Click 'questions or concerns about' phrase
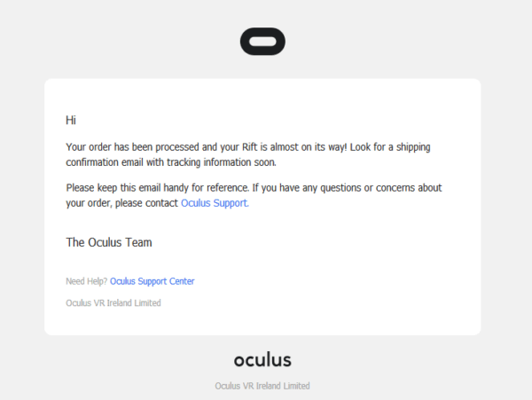This screenshot has height=400, width=532. tap(381, 188)
